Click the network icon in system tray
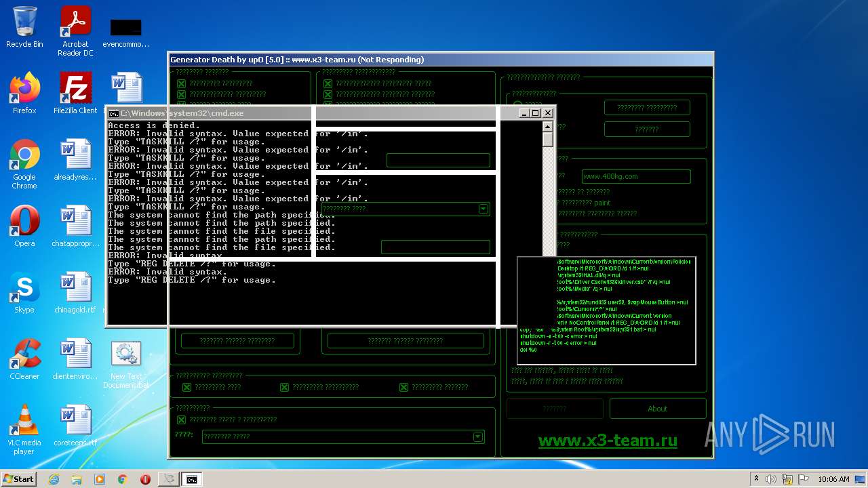The image size is (868, 488). [x=786, y=479]
